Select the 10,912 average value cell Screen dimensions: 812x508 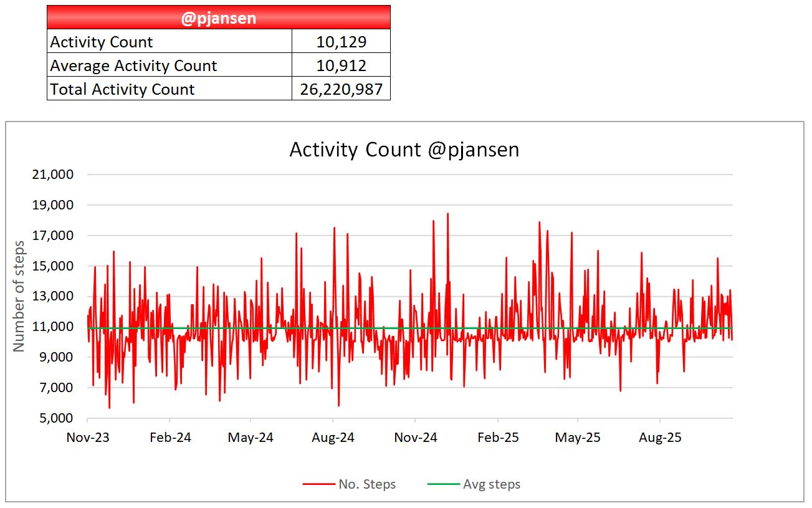[x=341, y=65]
